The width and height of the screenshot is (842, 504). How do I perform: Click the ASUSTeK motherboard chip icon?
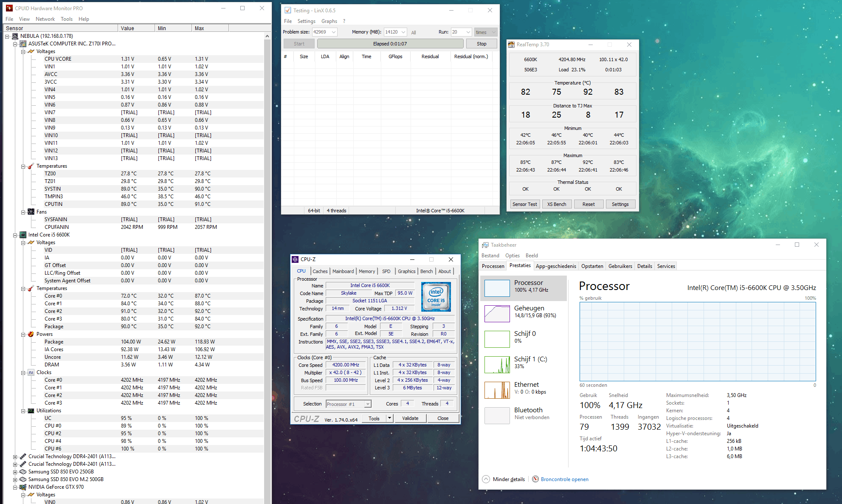click(23, 44)
